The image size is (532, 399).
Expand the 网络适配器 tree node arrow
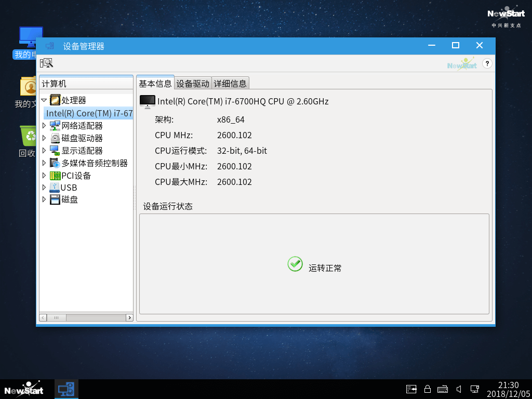coord(44,126)
